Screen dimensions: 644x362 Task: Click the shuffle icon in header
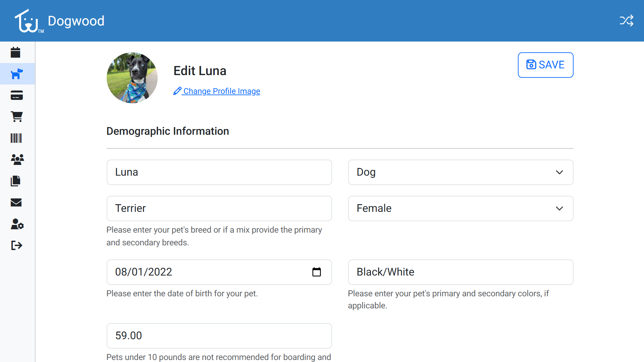(626, 21)
